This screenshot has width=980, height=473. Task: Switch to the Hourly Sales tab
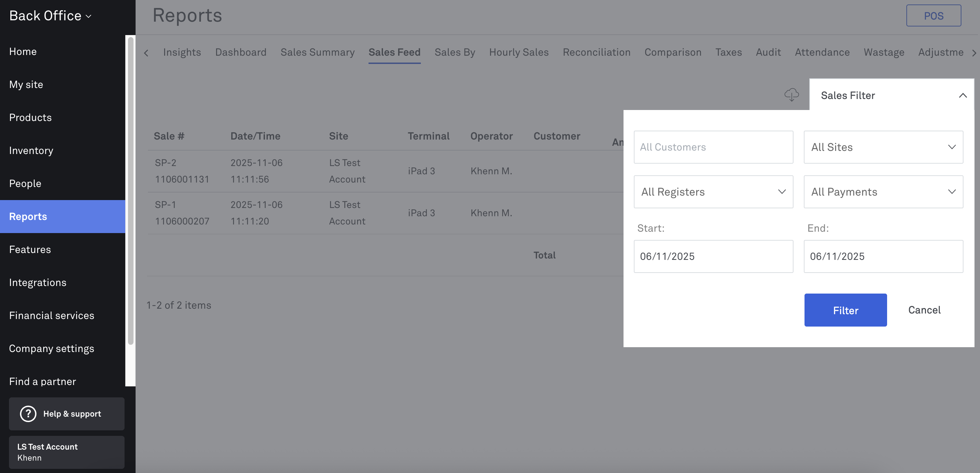click(x=519, y=52)
